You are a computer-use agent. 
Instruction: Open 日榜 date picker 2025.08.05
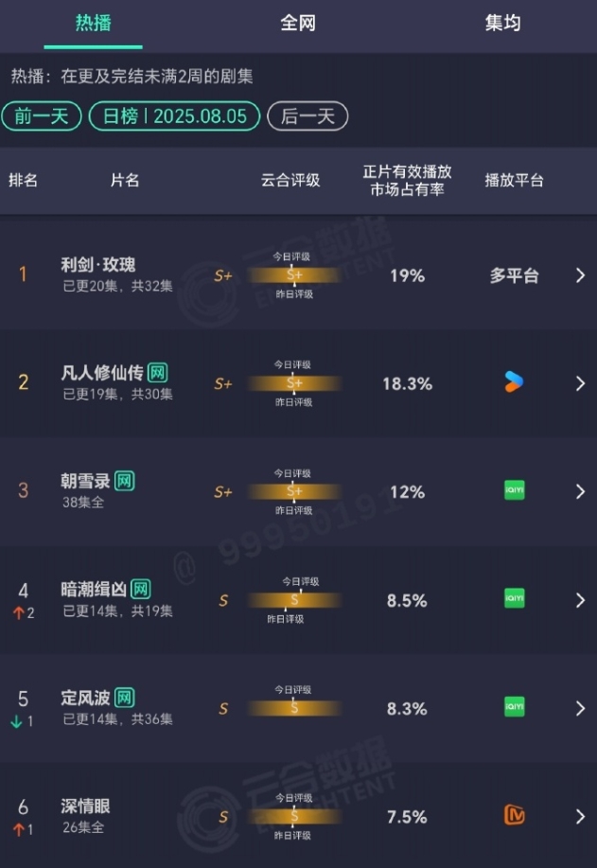tap(174, 116)
